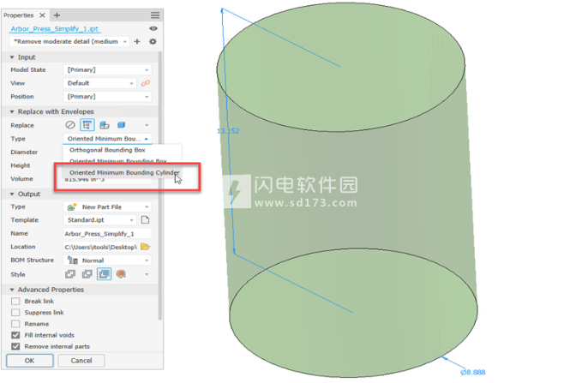
Task: Click the ⌀8.888 diameter dimension
Action: point(473,372)
